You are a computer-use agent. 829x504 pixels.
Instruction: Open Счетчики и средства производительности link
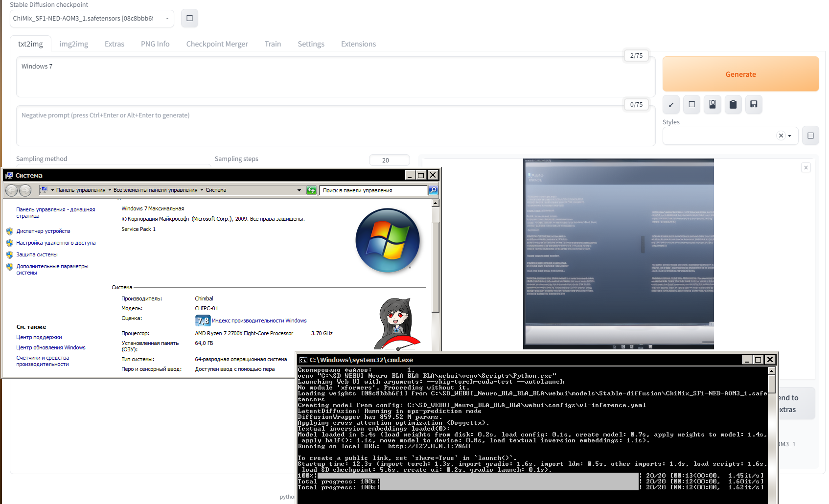tap(43, 361)
